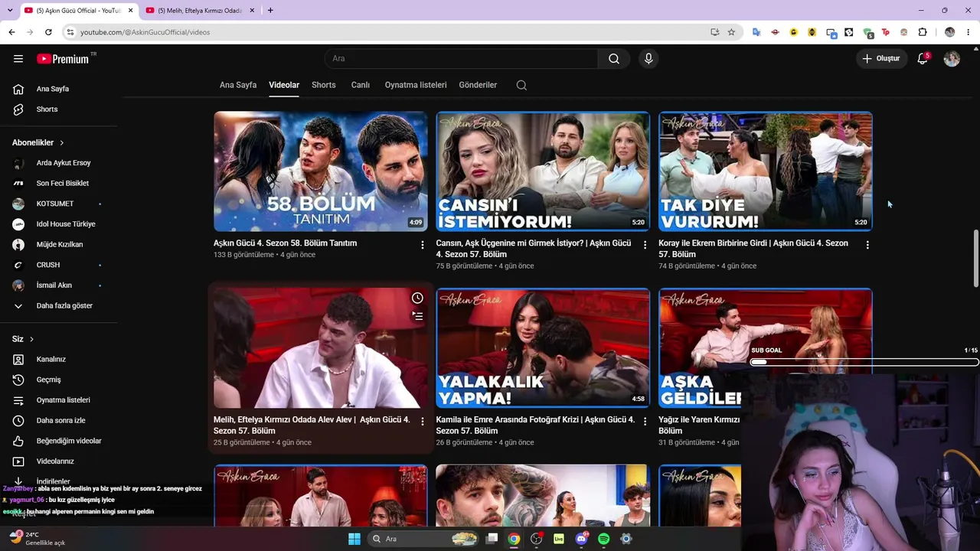Open OBS Studio from the taskbar
The image size is (980, 551).
coord(536,539)
